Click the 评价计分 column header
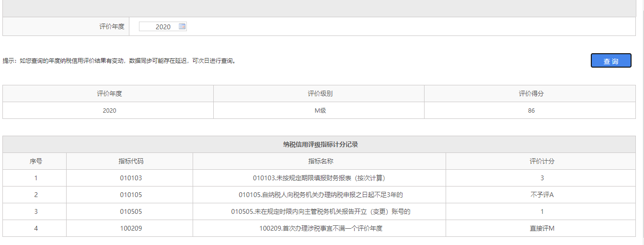644x245 pixels. click(x=542, y=161)
